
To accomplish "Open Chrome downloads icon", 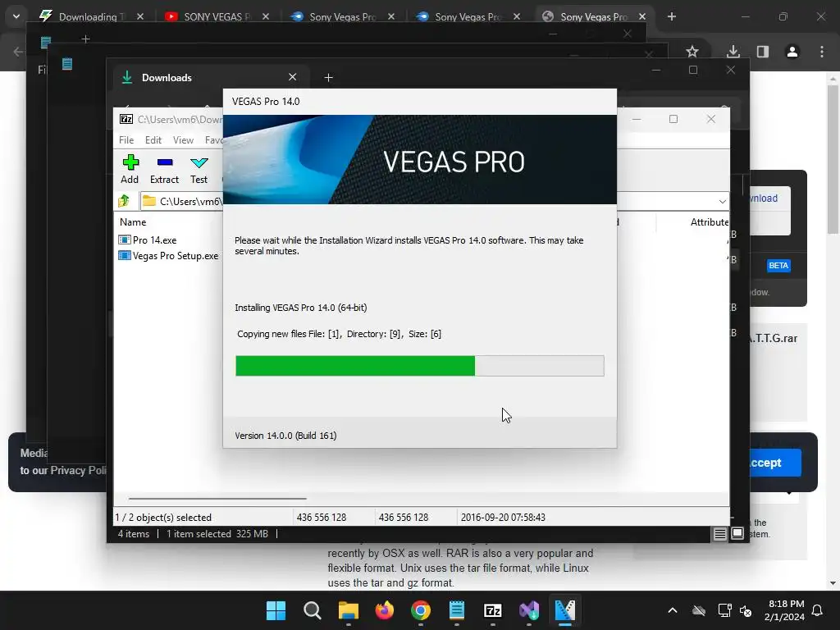I will point(733,52).
